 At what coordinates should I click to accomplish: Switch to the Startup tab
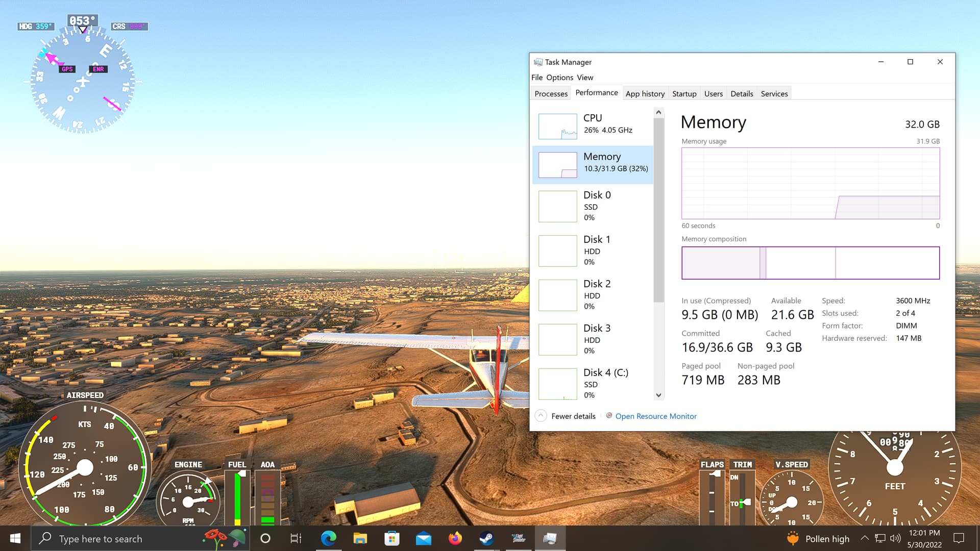click(x=684, y=93)
